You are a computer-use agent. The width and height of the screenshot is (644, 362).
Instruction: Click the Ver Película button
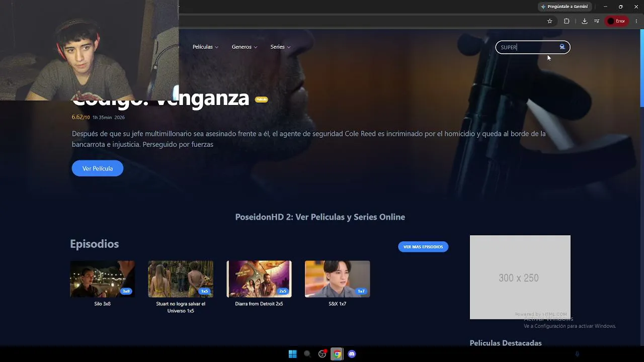(x=98, y=168)
